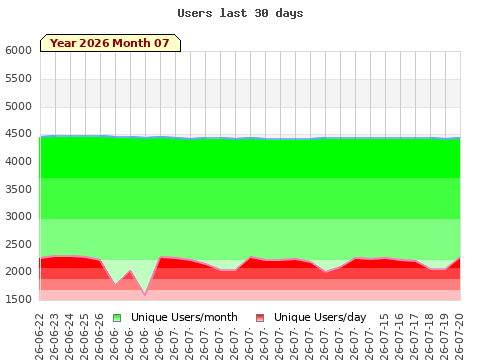Click the 26-06-23 date label

(x=54, y=336)
